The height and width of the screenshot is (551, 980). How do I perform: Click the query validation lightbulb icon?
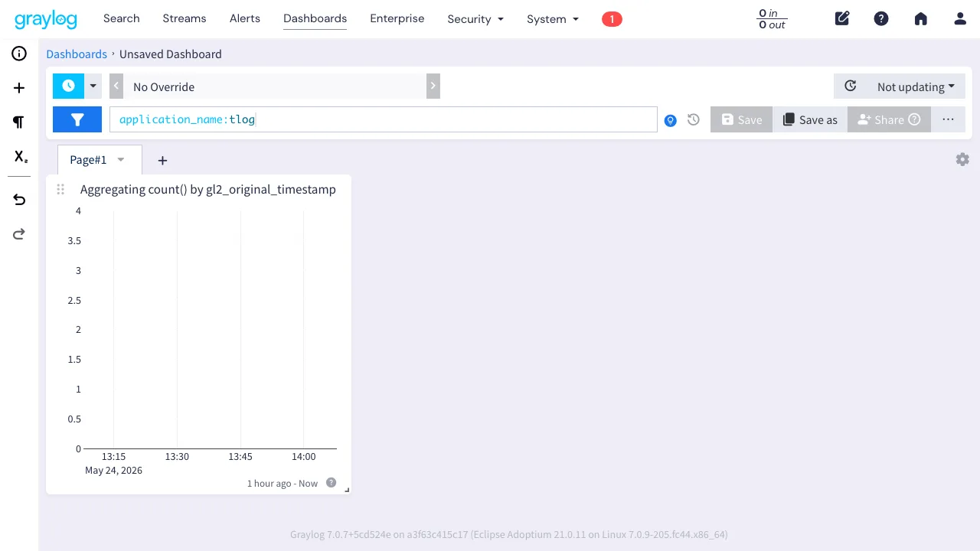pos(671,120)
